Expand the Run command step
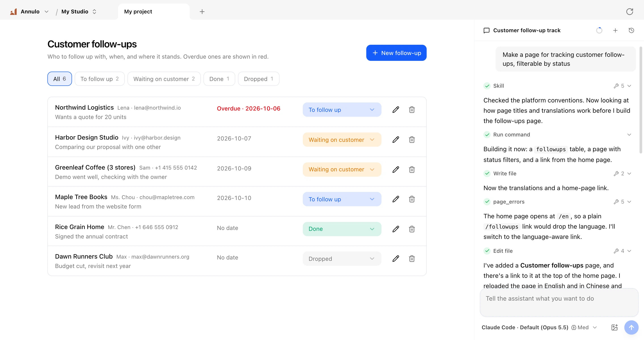The image size is (644, 340). click(557, 134)
